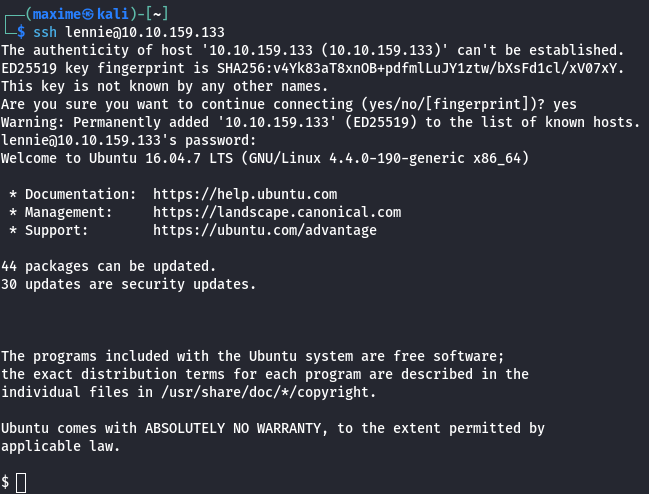Click the ssh command word
This screenshot has height=494, width=649.
(45, 32)
